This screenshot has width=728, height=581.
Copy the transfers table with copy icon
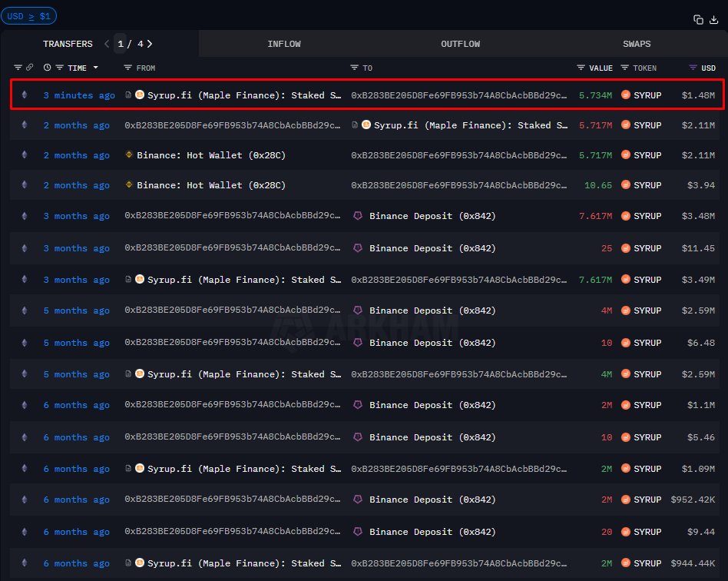point(698,19)
